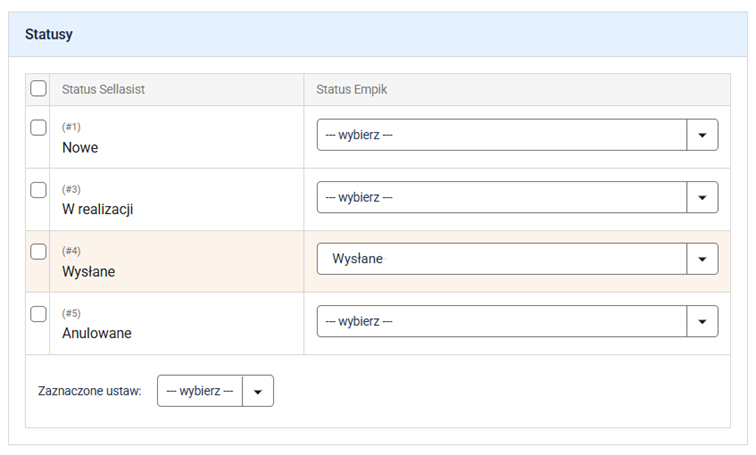
Task: Click the arrow button of W realizacji row's dropdown
Action: [x=702, y=197]
